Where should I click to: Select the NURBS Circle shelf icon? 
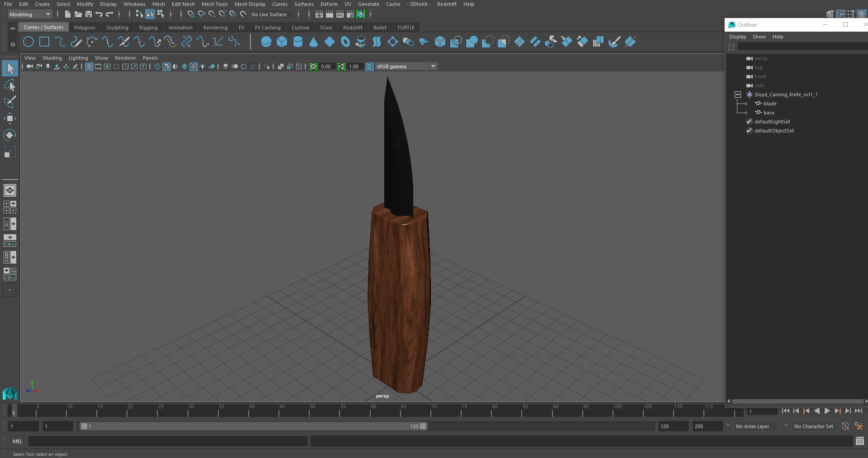pyautogui.click(x=28, y=42)
